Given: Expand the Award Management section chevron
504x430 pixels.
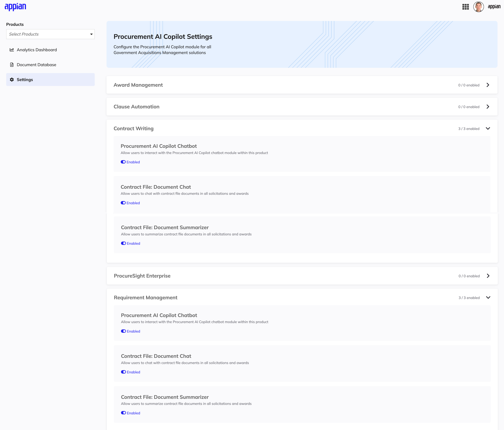Looking at the screenshot, I should point(488,85).
